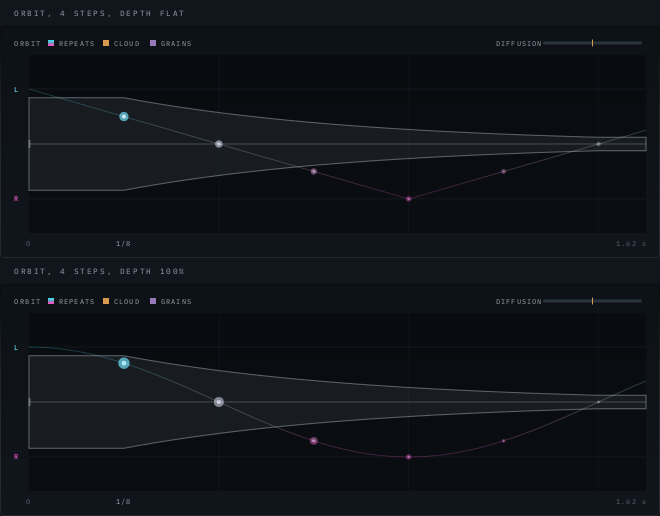Click the GRAINS legend label in bottom panel
Image resolution: width=660 pixels, height=516 pixels.
click(176, 301)
